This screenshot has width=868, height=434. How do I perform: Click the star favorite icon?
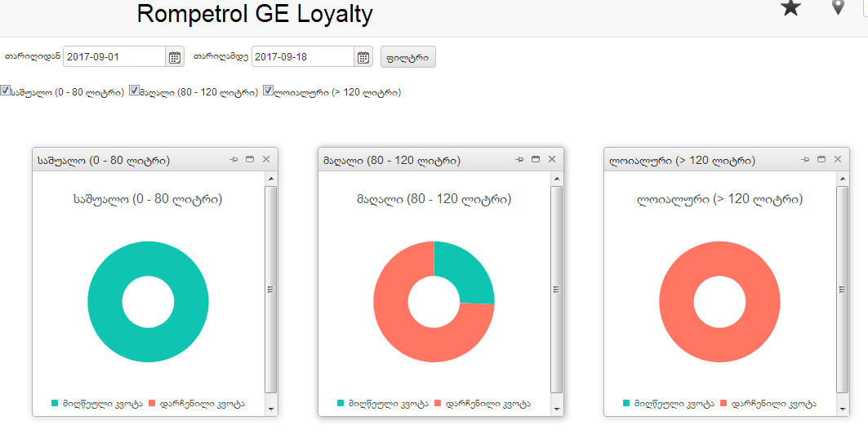(790, 7)
